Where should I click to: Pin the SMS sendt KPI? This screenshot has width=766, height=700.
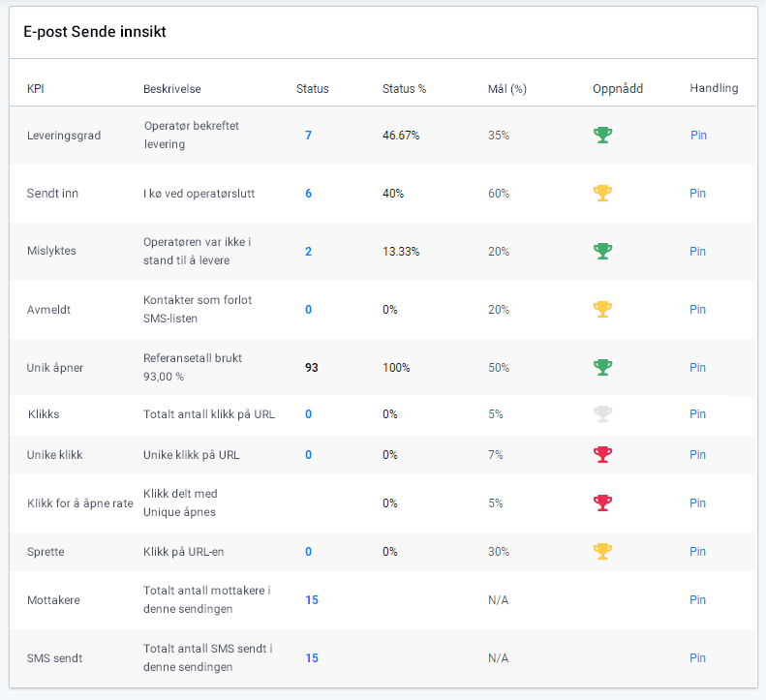click(x=698, y=658)
